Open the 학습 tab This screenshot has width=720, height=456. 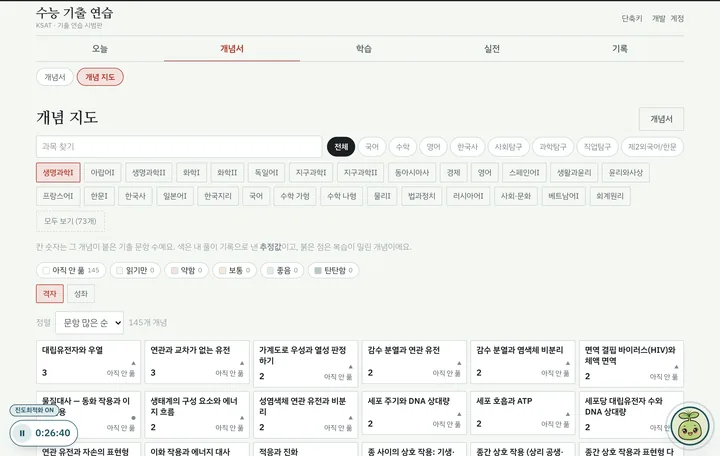pos(364,49)
